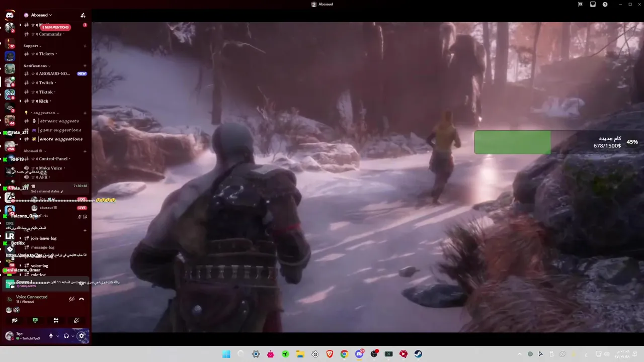Open 7qe user profile avatar

pos(9,336)
